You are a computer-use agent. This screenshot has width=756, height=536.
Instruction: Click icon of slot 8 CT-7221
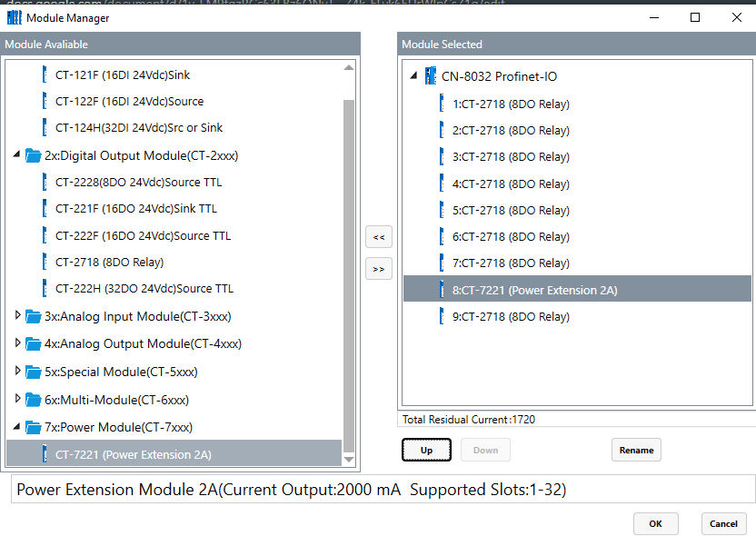(442, 290)
